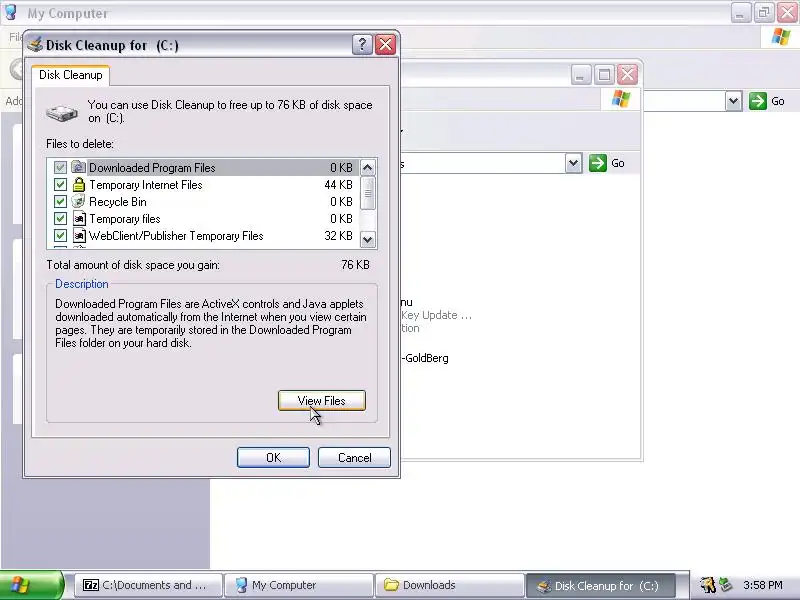Image resolution: width=800 pixels, height=600 pixels.
Task: Click the 7z icon on taskbar
Action: click(x=91, y=585)
